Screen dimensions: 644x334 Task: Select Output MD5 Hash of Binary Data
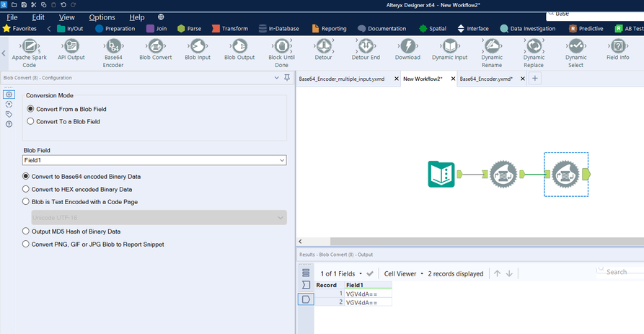[x=27, y=231]
